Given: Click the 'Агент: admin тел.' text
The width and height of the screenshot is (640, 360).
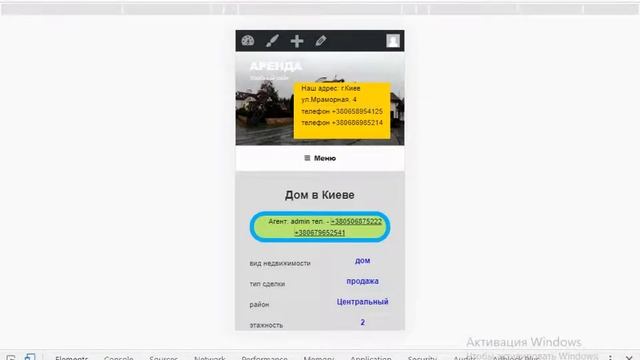Looking at the screenshot, I should 296,221.
